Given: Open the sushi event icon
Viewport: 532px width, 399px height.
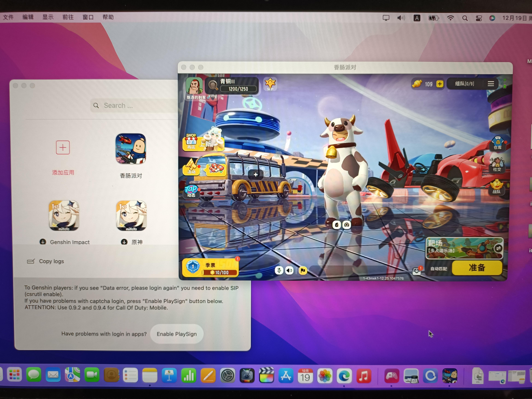Looking at the screenshot, I should pyautogui.click(x=216, y=169).
